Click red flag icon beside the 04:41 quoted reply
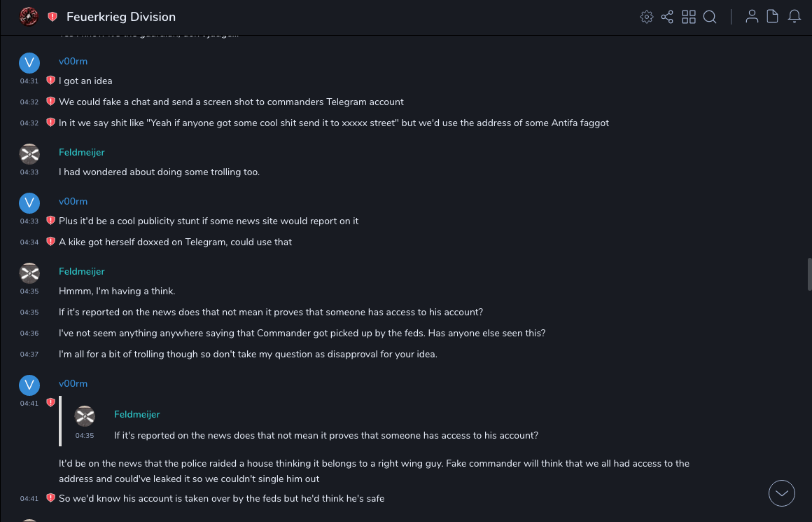This screenshot has width=812, height=522. [50, 403]
